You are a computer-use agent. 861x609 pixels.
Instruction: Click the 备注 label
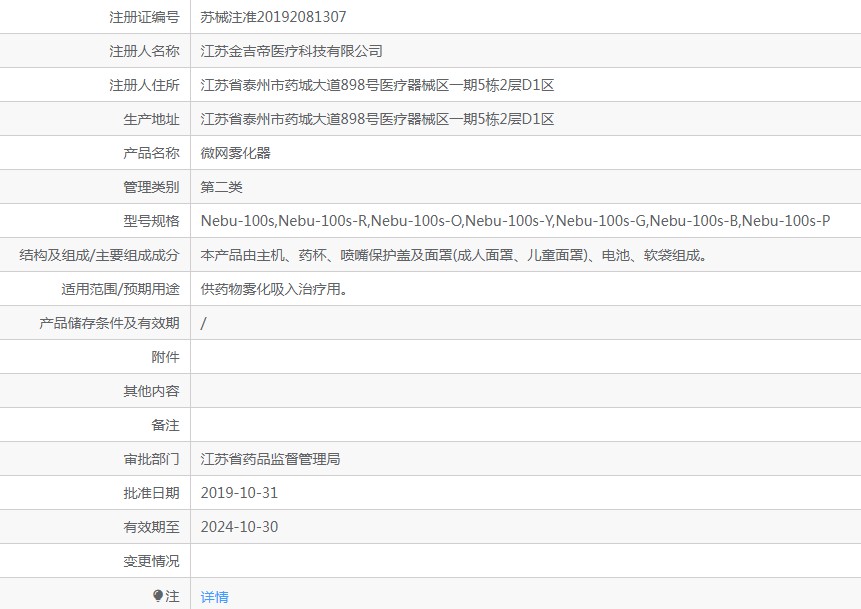point(165,425)
